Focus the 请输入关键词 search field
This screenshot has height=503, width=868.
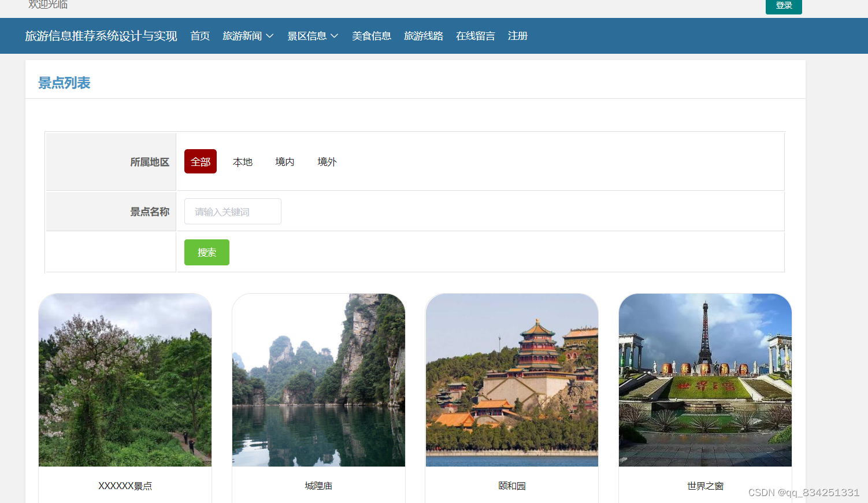tap(233, 212)
